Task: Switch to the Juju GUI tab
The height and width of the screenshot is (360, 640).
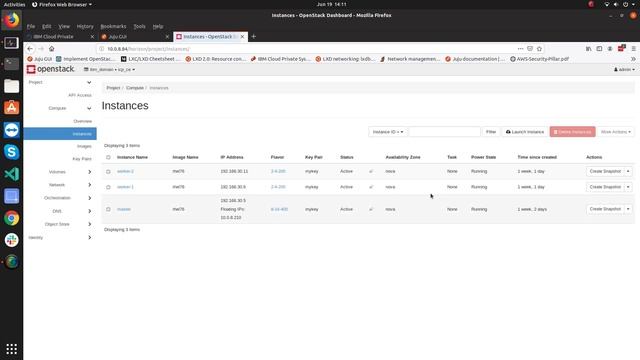Action: [x=135, y=37]
